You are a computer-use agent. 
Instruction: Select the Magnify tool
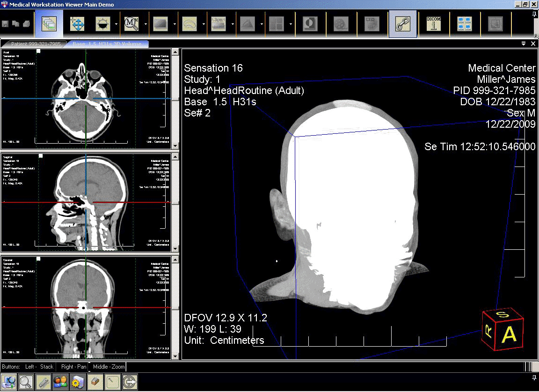pos(131,24)
